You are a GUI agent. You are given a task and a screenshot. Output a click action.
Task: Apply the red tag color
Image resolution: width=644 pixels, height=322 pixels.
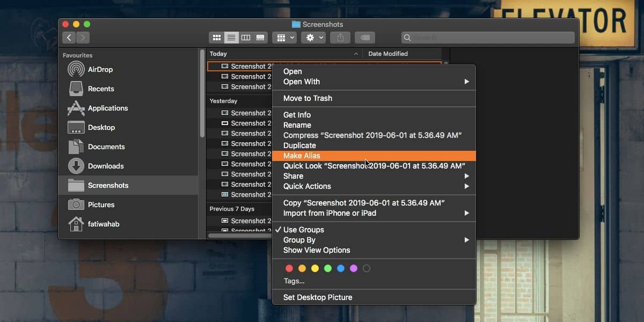point(289,268)
